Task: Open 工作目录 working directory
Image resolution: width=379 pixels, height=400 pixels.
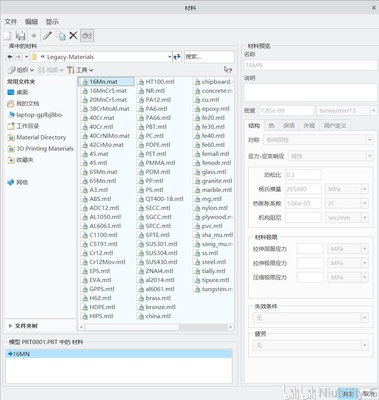Action: click(23, 126)
